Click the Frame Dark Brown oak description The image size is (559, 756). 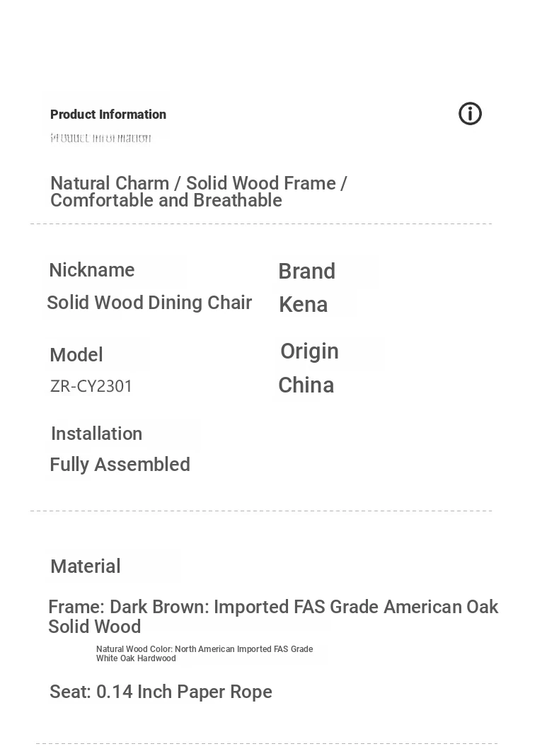click(273, 617)
